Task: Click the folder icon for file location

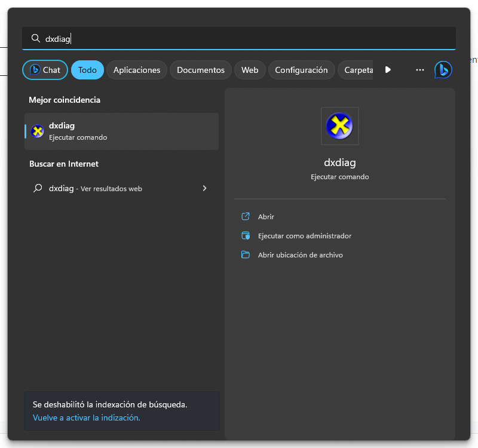Action: tap(246, 255)
